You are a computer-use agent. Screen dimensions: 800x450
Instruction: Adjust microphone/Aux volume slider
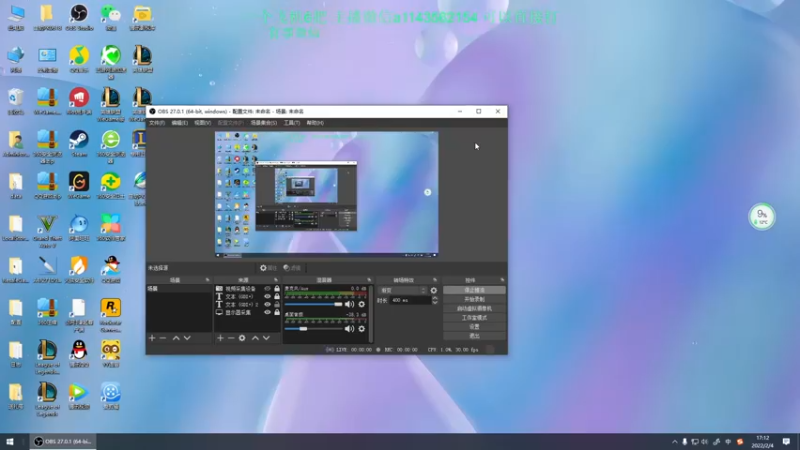314,304
